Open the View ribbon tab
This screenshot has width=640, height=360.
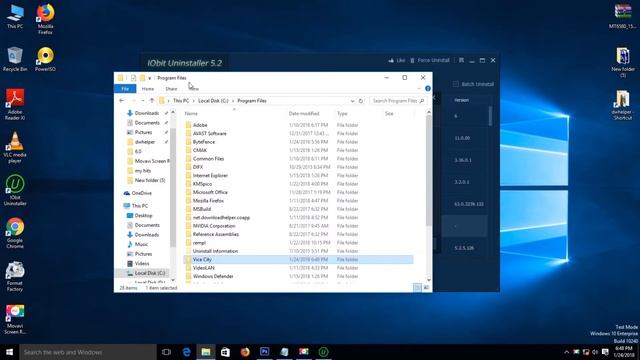click(194, 89)
